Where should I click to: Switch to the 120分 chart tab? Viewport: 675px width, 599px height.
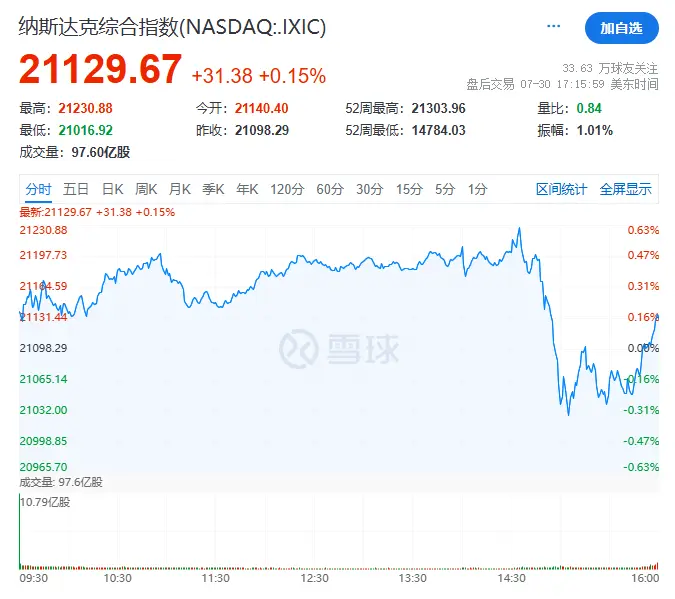(x=287, y=189)
